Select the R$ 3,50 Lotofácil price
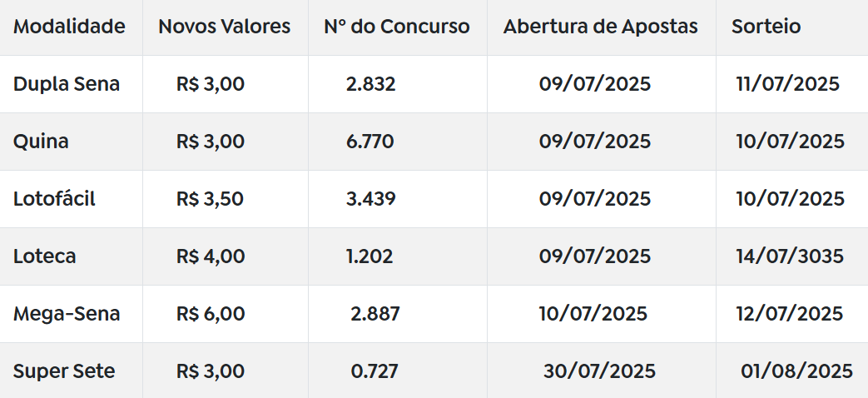Screen dimensions: 868x398 point(210,199)
